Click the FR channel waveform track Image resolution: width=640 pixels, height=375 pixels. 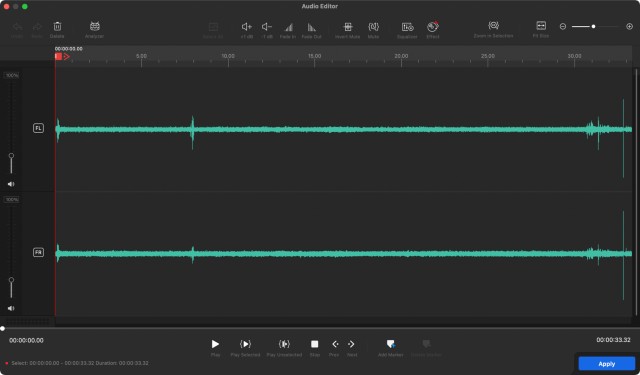(x=343, y=254)
